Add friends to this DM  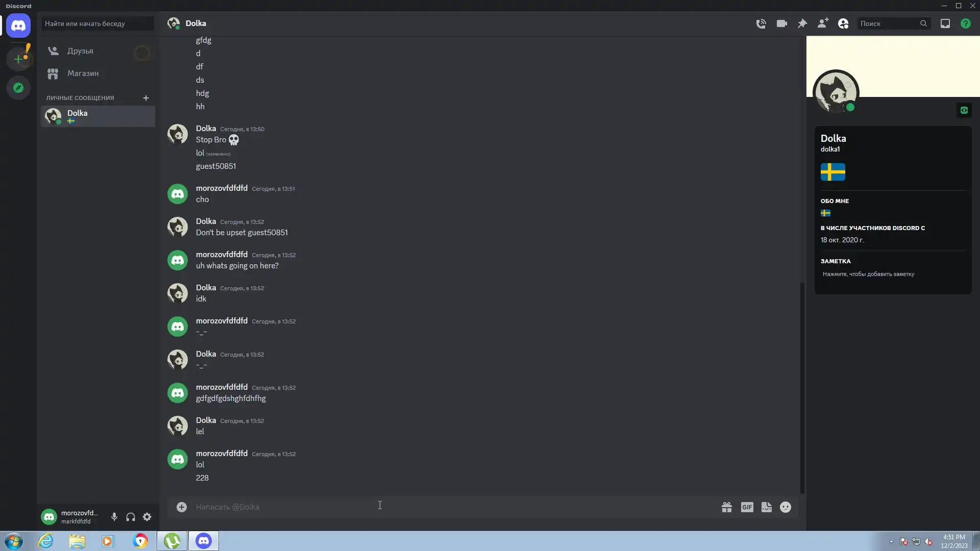822,23
